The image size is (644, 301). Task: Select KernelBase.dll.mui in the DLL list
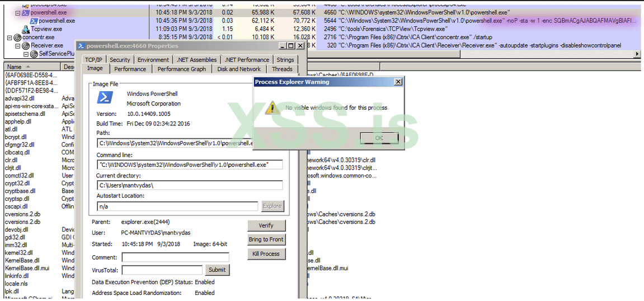click(26, 268)
